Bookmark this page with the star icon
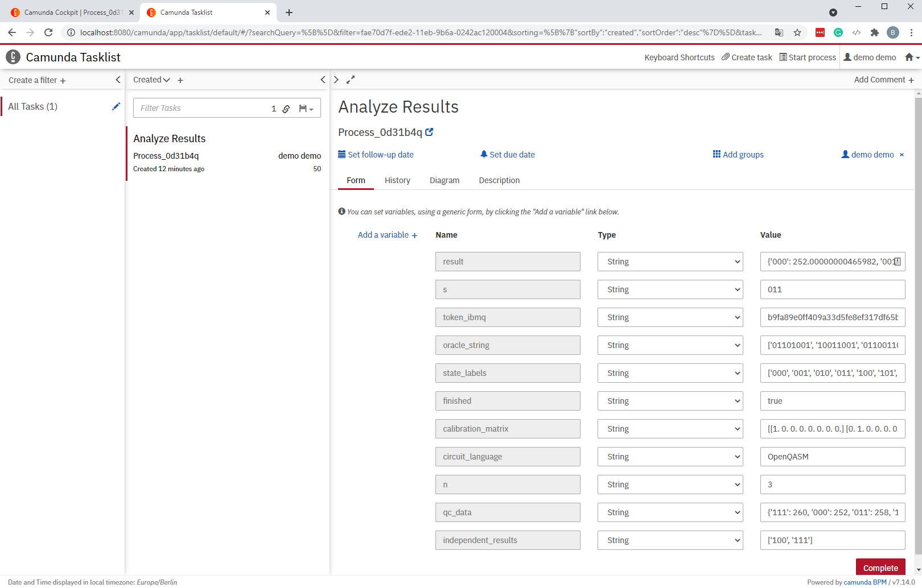 797,32
